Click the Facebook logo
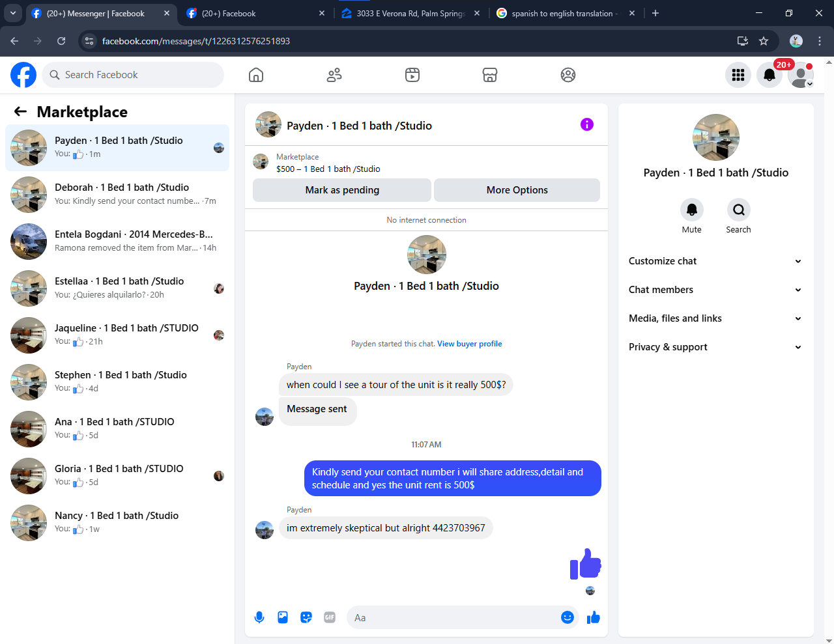The width and height of the screenshot is (834, 644). click(x=23, y=75)
